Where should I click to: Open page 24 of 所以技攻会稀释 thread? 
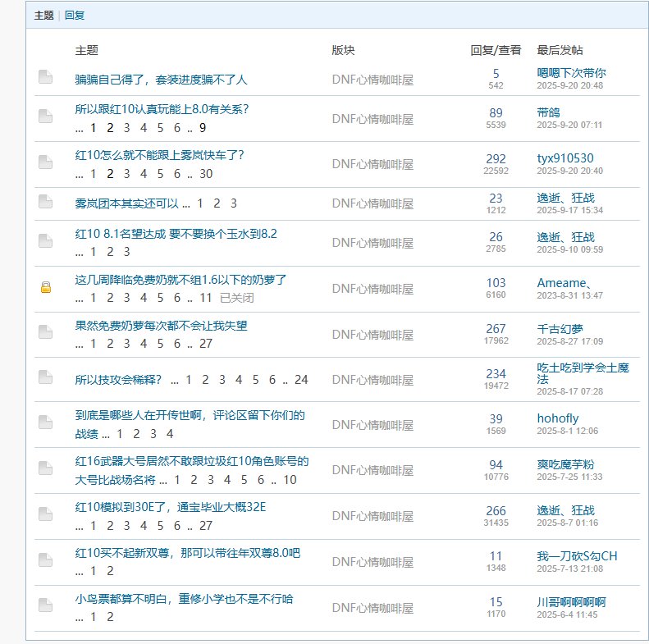[x=301, y=380]
